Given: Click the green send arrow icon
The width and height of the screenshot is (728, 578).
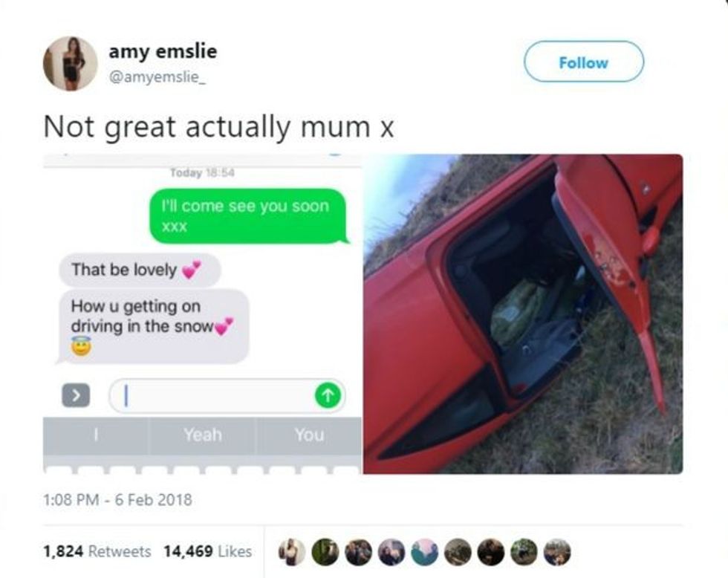Looking at the screenshot, I should (328, 395).
